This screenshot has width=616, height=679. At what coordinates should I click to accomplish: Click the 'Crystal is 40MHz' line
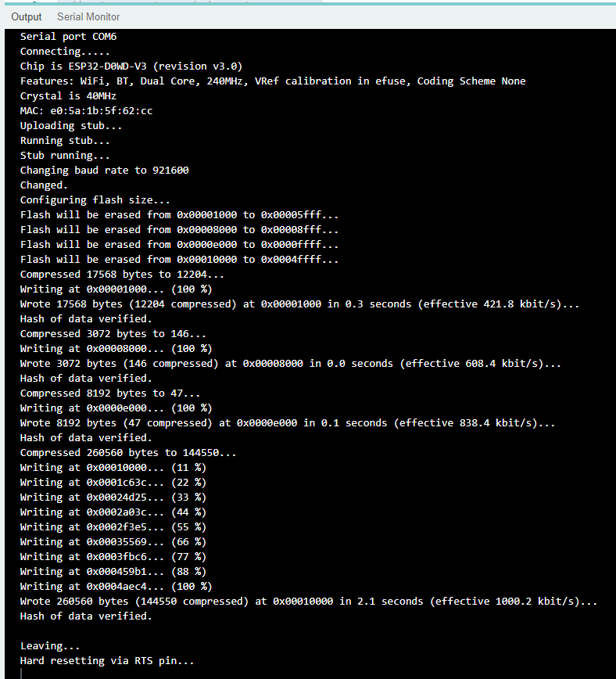point(68,95)
